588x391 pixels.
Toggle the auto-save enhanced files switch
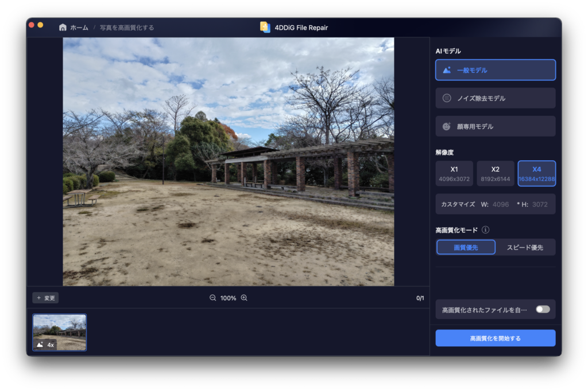point(543,309)
